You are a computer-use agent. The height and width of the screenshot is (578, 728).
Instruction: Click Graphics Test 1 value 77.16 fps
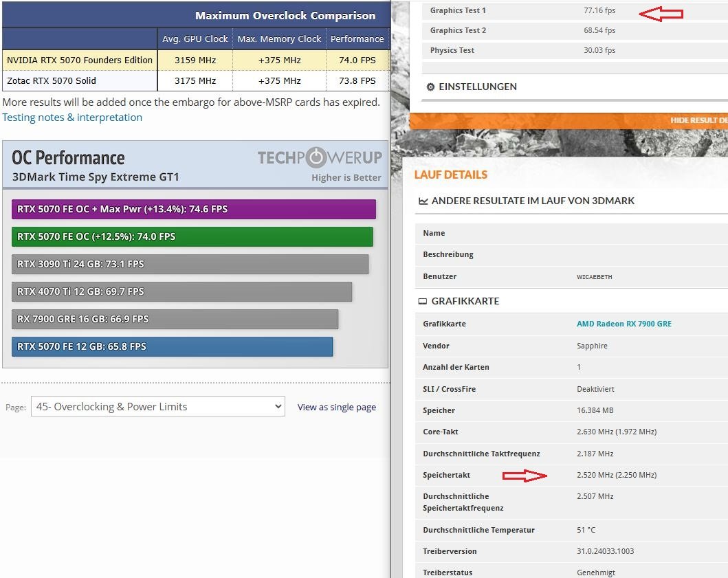click(599, 10)
